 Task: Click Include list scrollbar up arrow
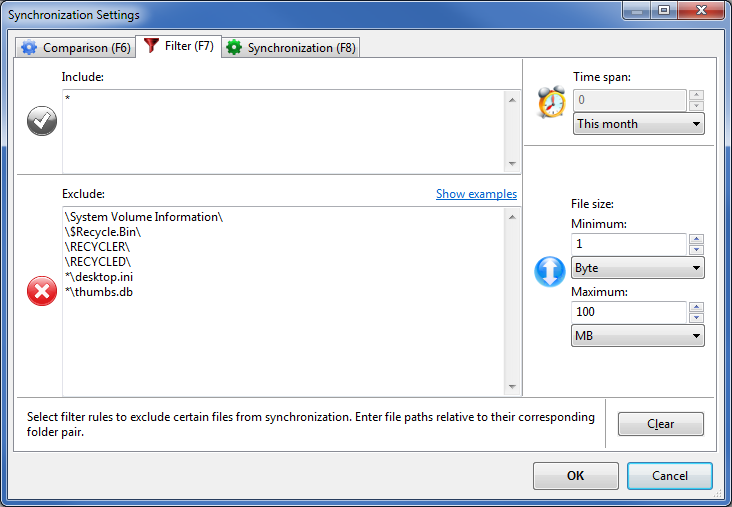(x=512, y=100)
